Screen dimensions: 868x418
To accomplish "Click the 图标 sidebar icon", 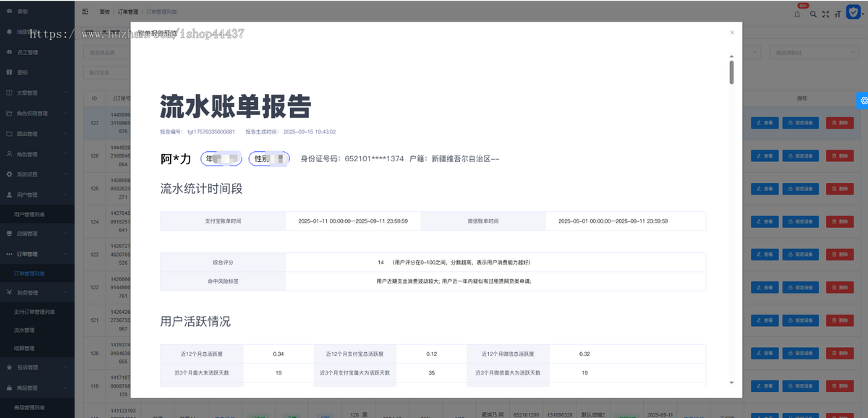I will tap(9, 72).
